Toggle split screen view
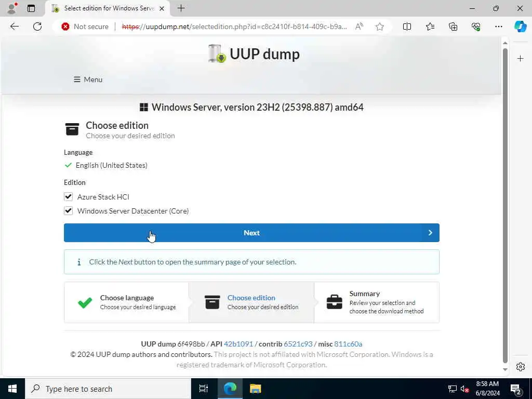 (407, 26)
